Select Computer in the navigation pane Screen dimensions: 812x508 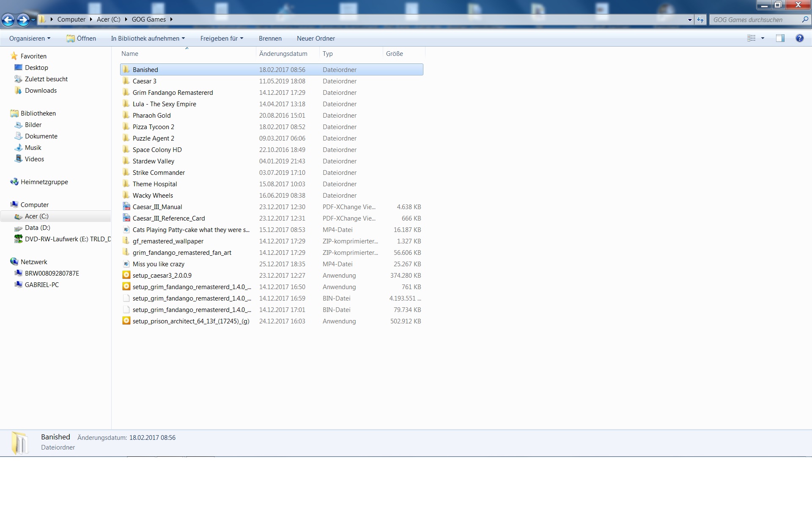tap(35, 204)
